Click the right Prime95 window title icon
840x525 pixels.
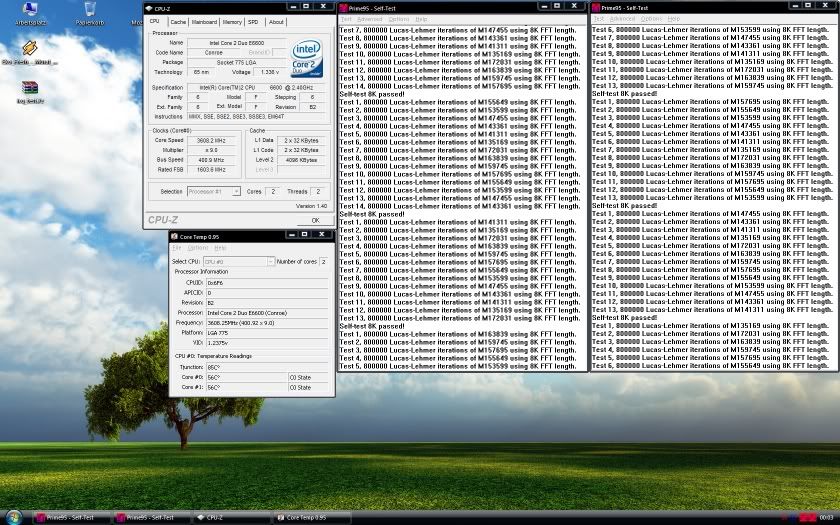(x=596, y=8)
